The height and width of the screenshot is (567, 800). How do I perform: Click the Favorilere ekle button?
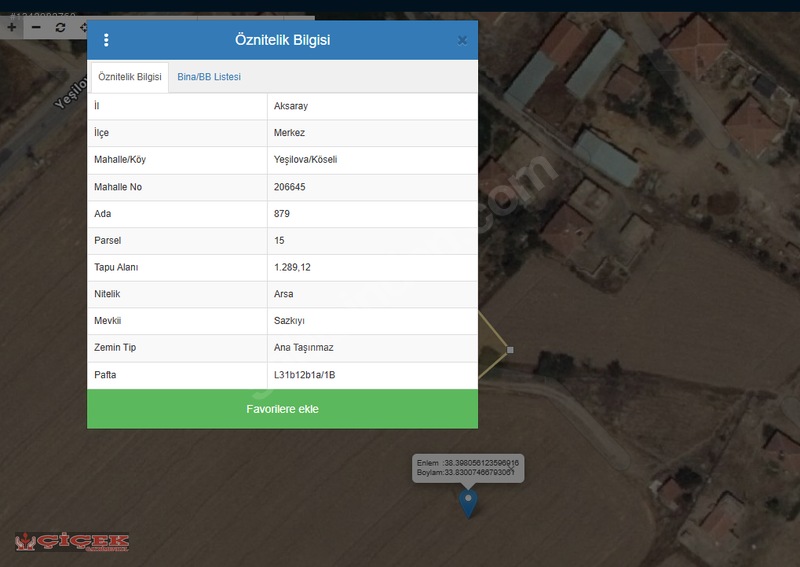282,409
